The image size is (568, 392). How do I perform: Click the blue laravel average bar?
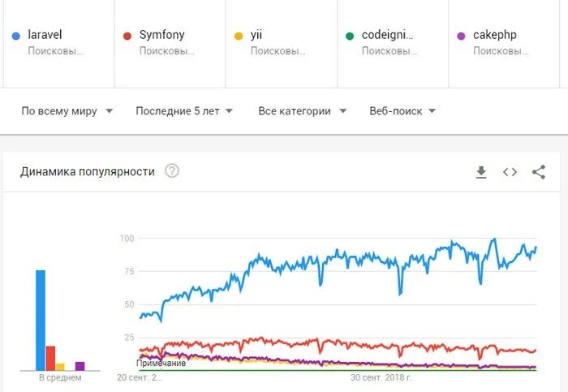pos(41,320)
